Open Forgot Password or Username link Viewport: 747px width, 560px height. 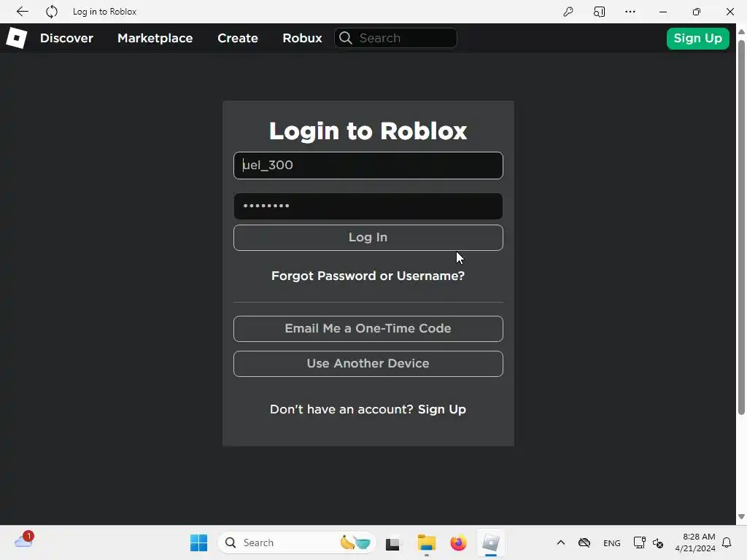pyautogui.click(x=368, y=276)
